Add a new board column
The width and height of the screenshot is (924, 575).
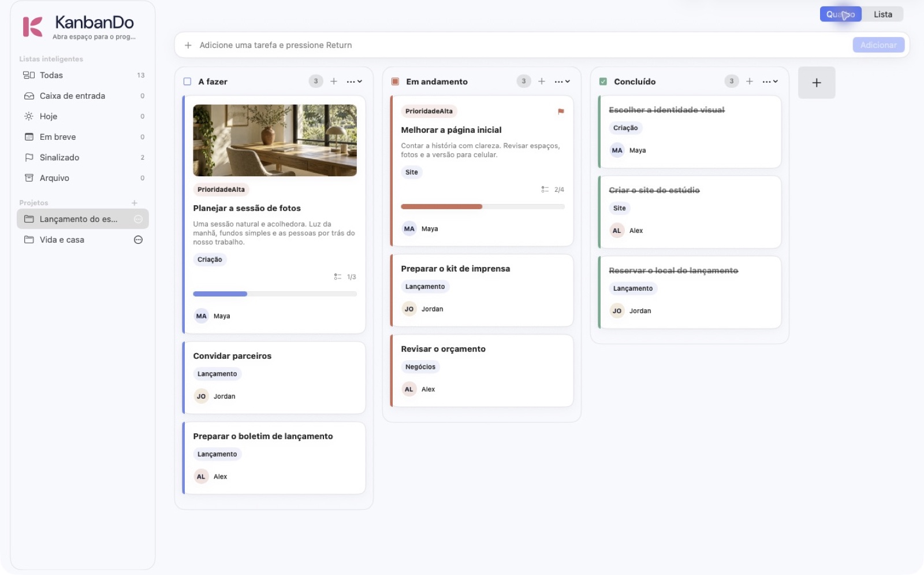click(x=817, y=83)
